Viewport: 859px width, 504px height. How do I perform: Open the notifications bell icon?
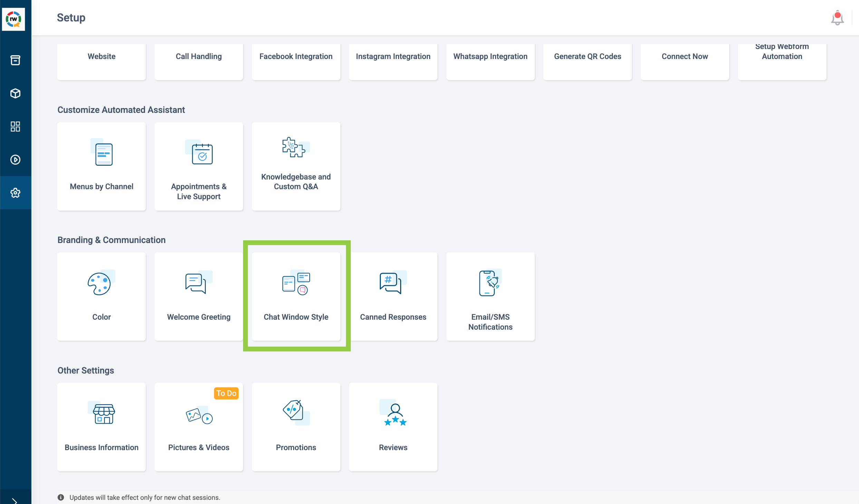(837, 18)
